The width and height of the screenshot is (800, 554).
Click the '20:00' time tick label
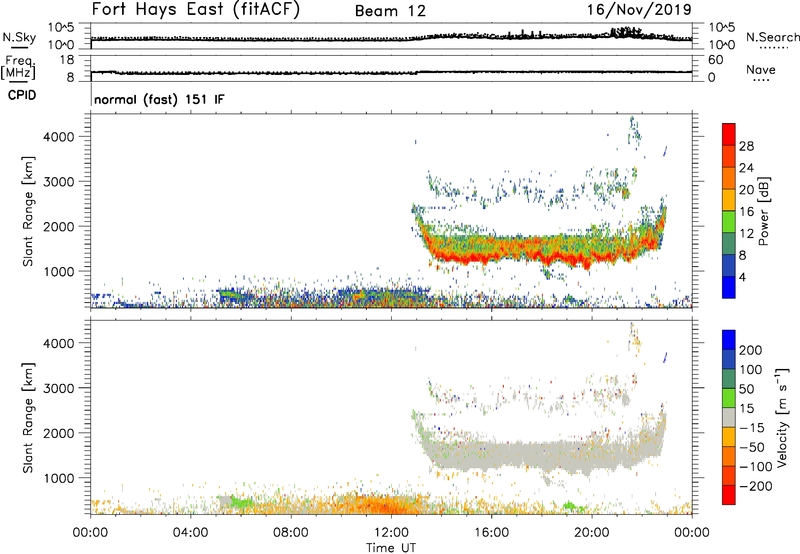pyautogui.click(x=591, y=533)
